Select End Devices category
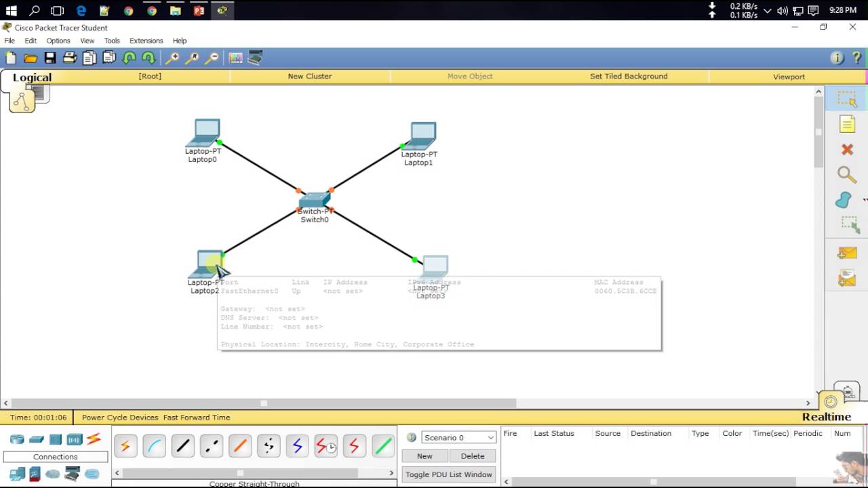The width and height of the screenshot is (868, 488). (17, 474)
